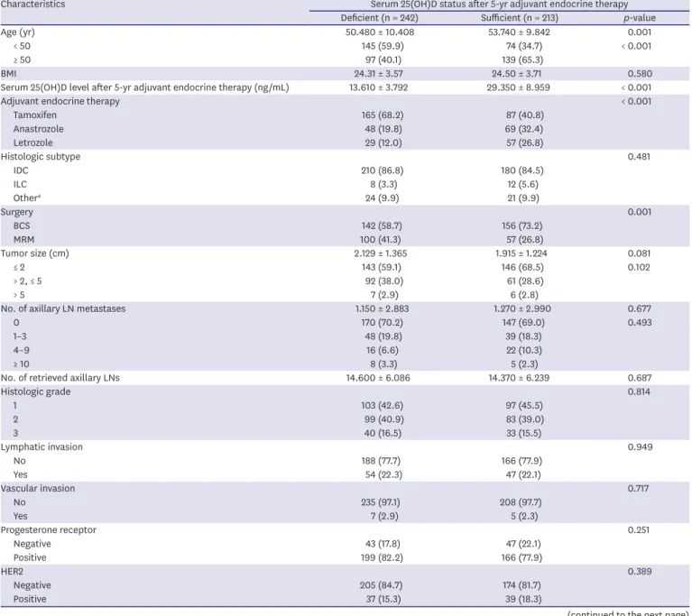Select the Histologic grade p-value '0.814'
Image resolution: width=692 pixels, height=616 pixels.
click(x=639, y=391)
